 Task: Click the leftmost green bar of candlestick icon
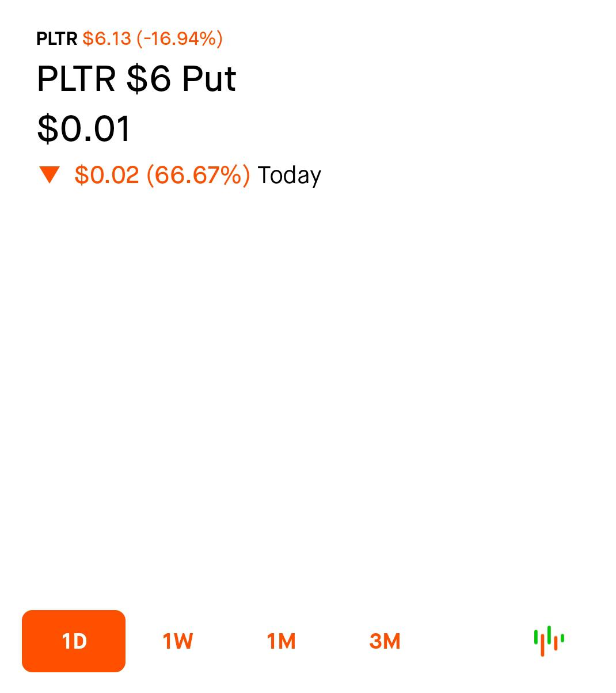(535, 638)
